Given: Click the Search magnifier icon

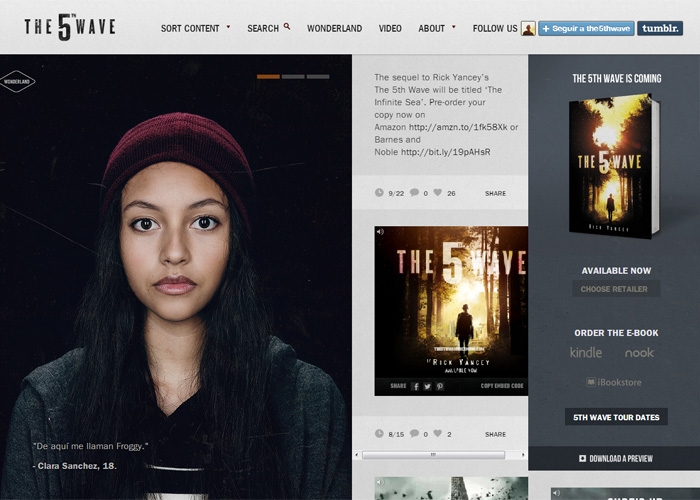Looking at the screenshot, I should coord(287,27).
